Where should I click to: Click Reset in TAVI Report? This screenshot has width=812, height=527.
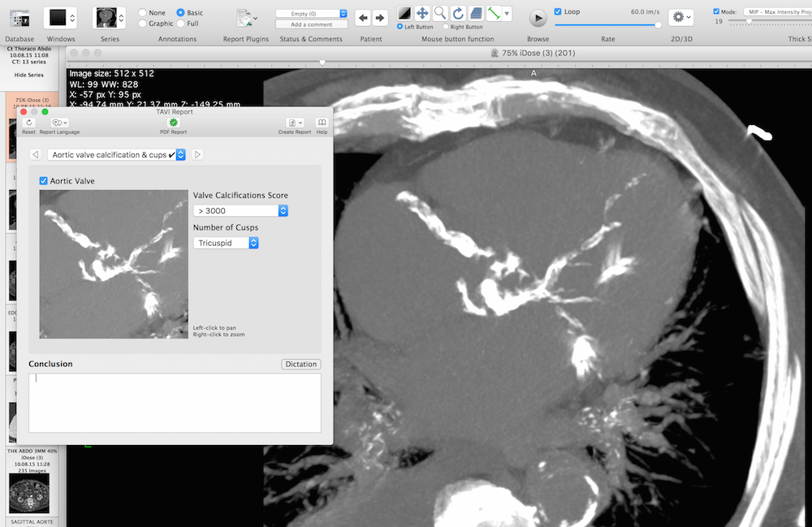29,123
